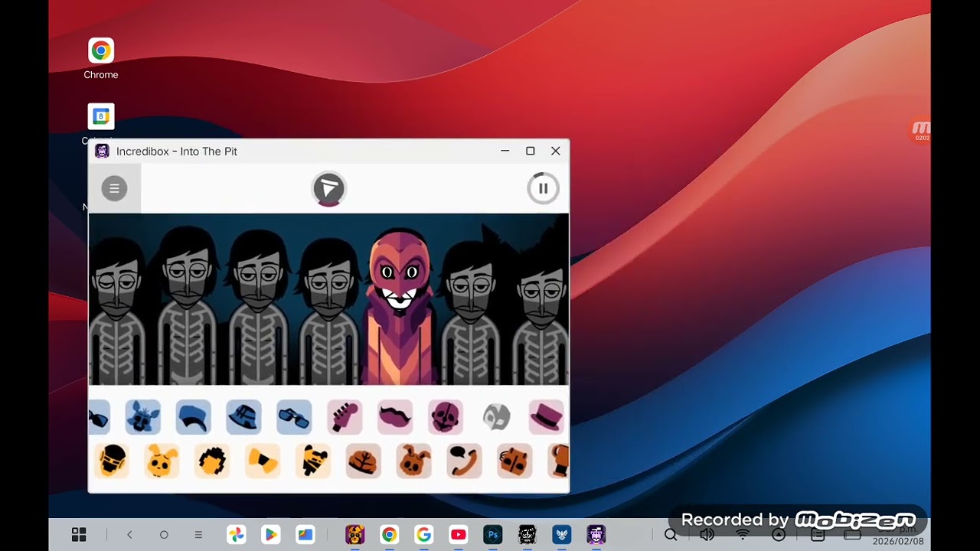Click the gray character left of the purple one
980x551 pixels.
coord(329,310)
